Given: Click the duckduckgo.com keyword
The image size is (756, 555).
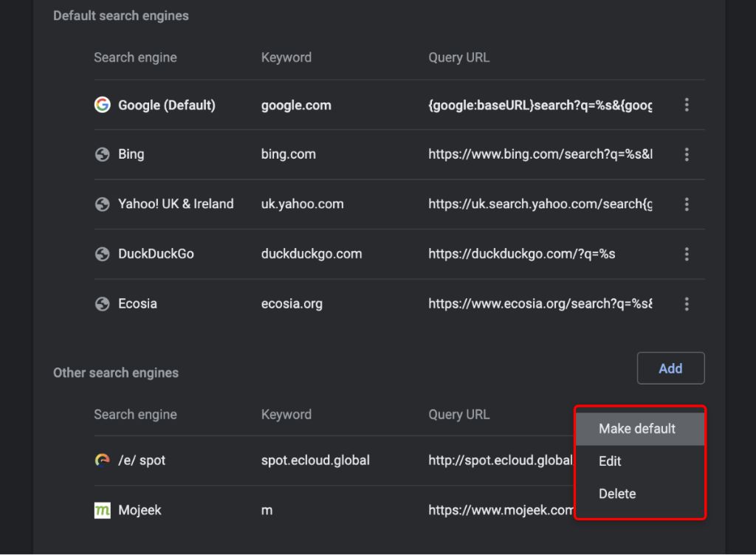Looking at the screenshot, I should (x=312, y=254).
